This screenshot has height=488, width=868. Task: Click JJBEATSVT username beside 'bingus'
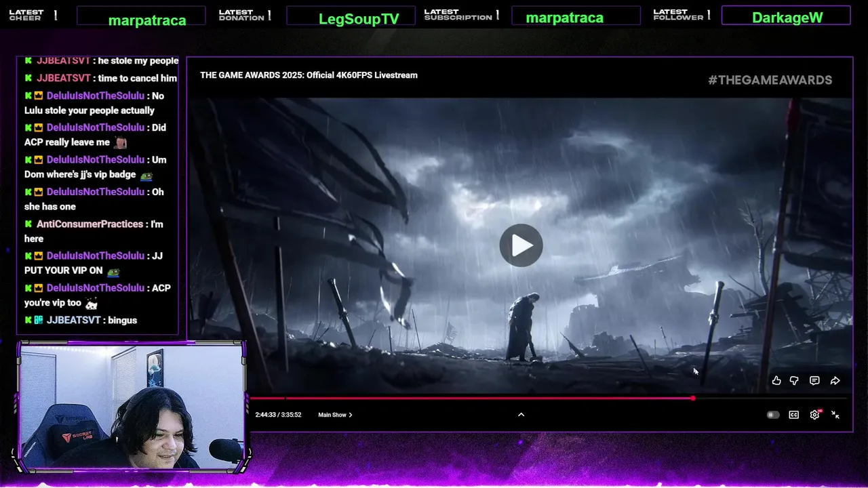[73, 320]
